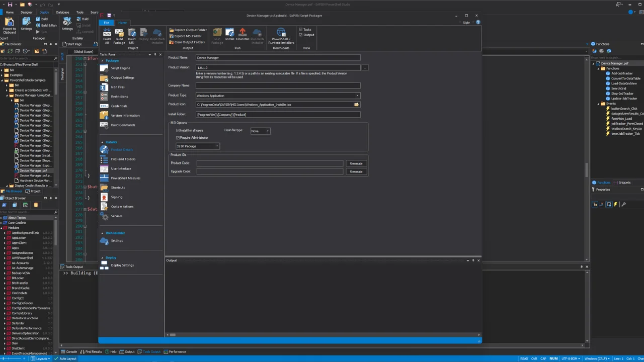Click Install Folder input field
The image size is (644, 362).
tap(278, 115)
